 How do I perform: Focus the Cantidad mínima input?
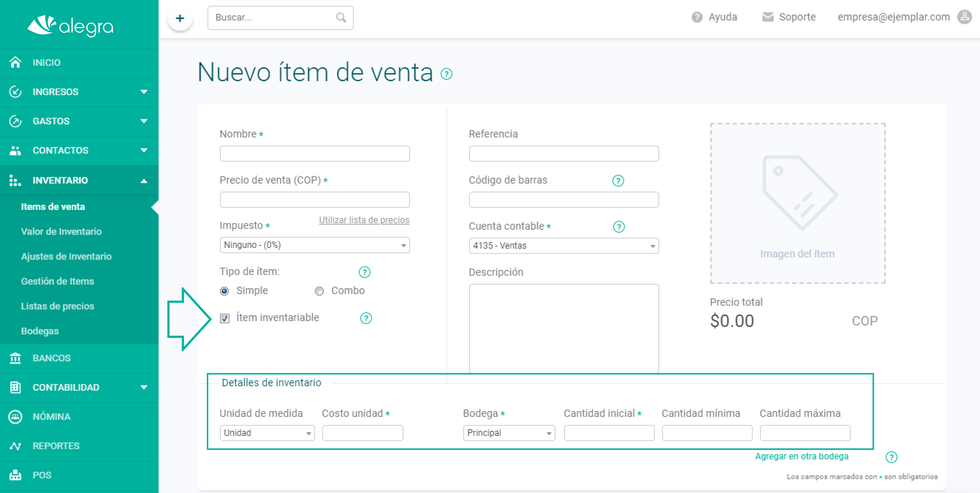pos(707,433)
